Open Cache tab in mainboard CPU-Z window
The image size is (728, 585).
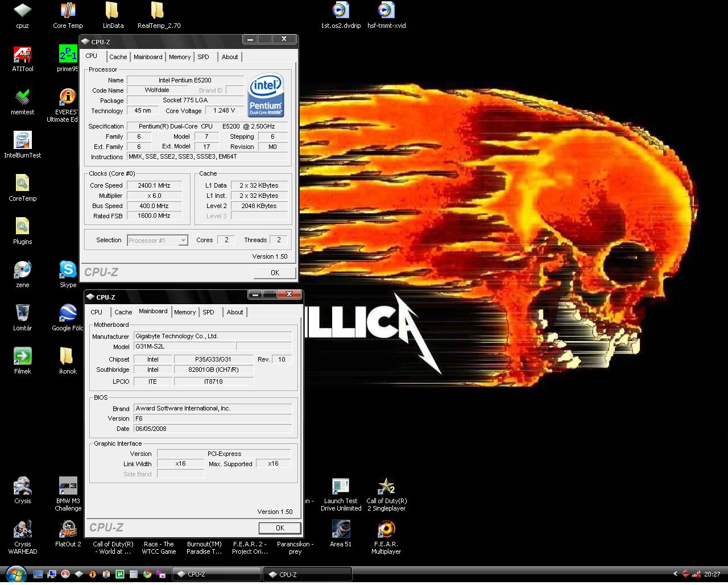[x=123, y=312]
